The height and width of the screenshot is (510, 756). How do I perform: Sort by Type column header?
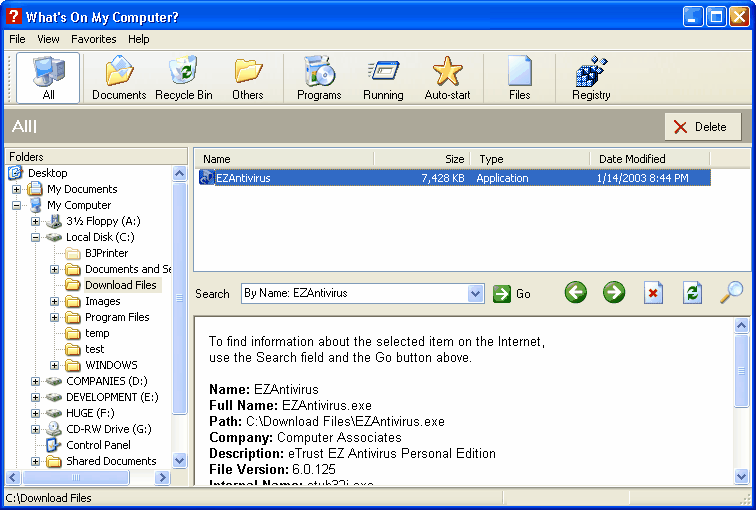pyautogui.click(x=530, y=159)
